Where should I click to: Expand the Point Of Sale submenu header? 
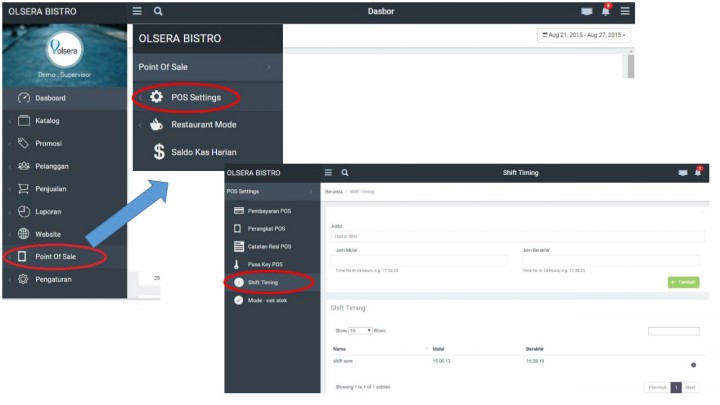207,66
